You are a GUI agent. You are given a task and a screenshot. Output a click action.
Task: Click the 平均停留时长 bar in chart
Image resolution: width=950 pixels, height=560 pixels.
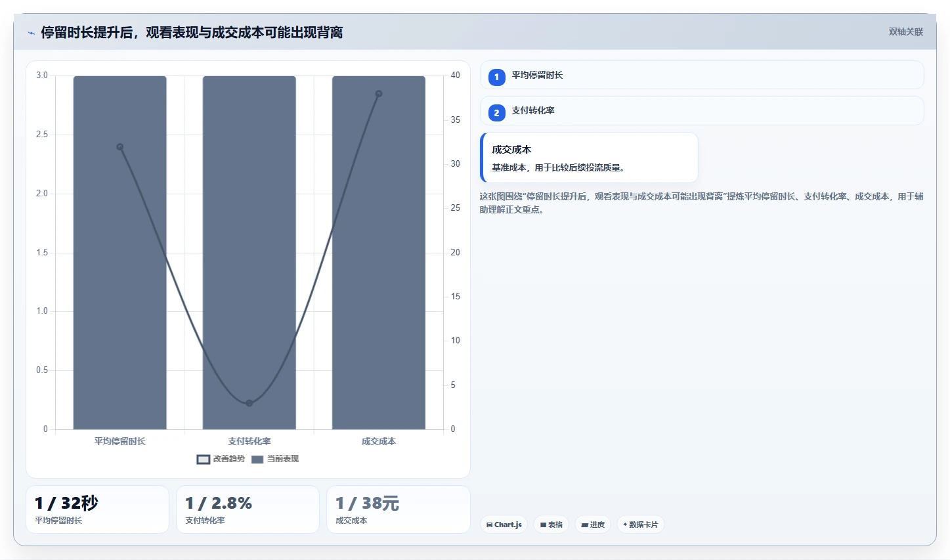pyautogui.click(x=119, y=253)
